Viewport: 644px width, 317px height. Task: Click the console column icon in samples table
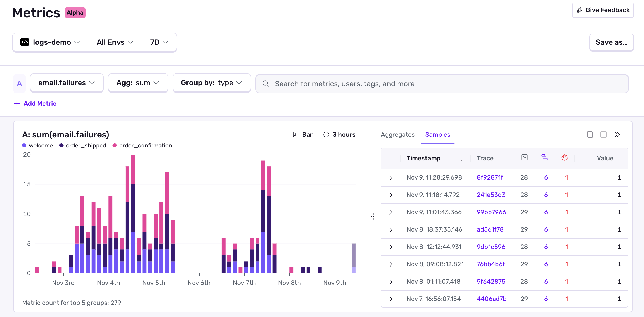(x=524, y=157)
